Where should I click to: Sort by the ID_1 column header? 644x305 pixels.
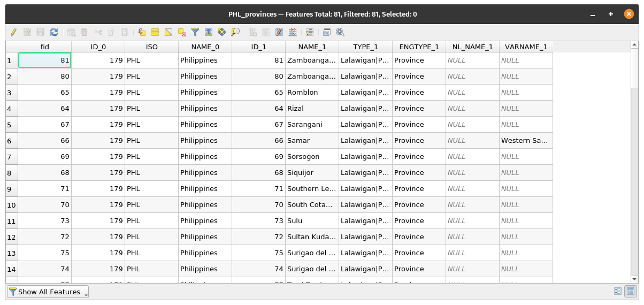259,47
